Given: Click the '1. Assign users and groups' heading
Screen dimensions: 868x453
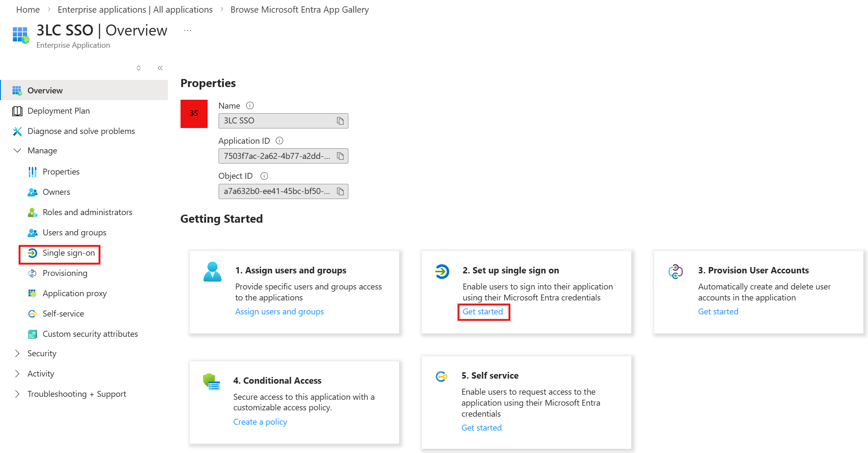Looking at the screenshot, I should click(291, 270).
